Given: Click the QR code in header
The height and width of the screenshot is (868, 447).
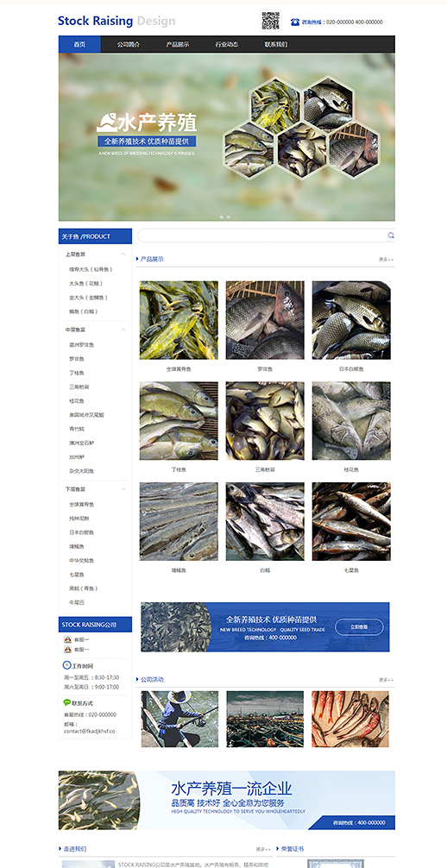Looking at the screenshot, I should (x=270, y=21).
